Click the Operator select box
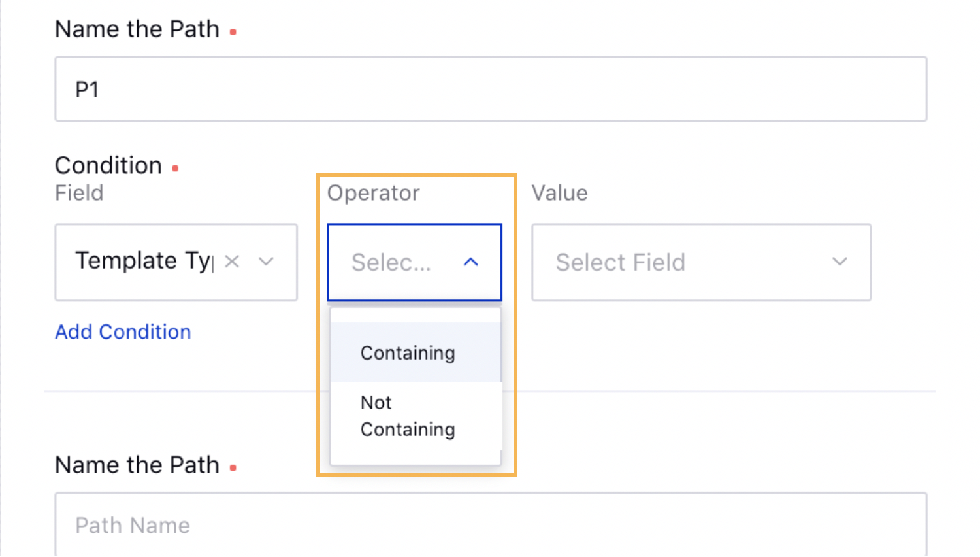980x557 pixels. click(415, 262)
